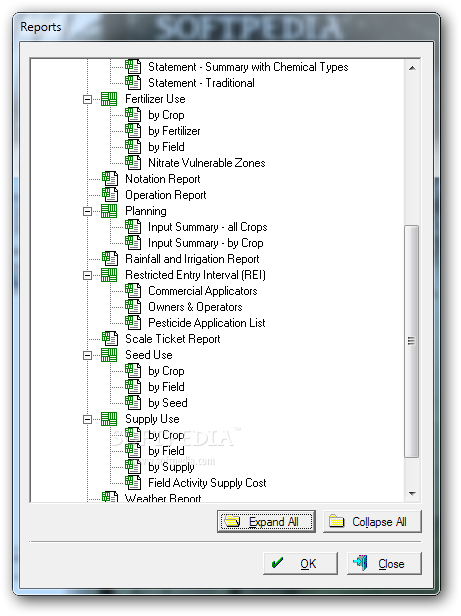
Task: Click the Planning group icon
Action: coord(109,211)
